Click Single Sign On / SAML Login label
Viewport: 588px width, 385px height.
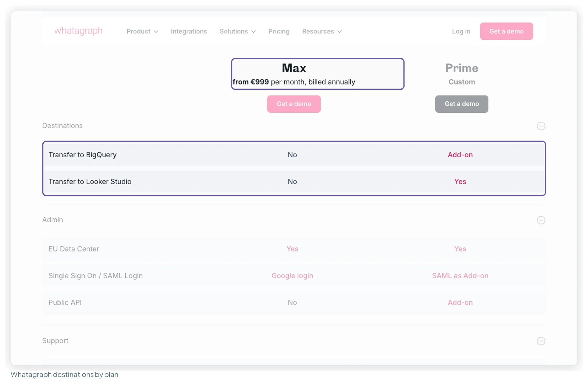click(95, 276)
